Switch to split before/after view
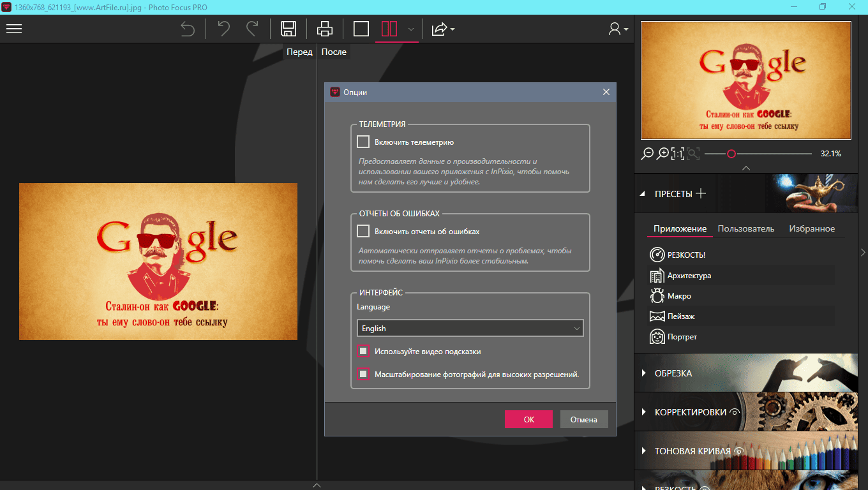The image size is (868, 490). tap(389, 29)
